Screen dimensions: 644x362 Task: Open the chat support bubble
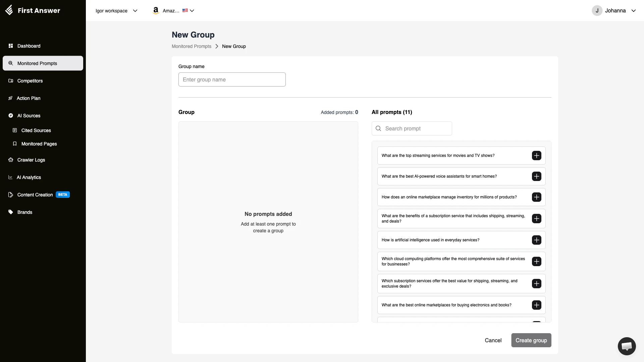tap(627, 346)
